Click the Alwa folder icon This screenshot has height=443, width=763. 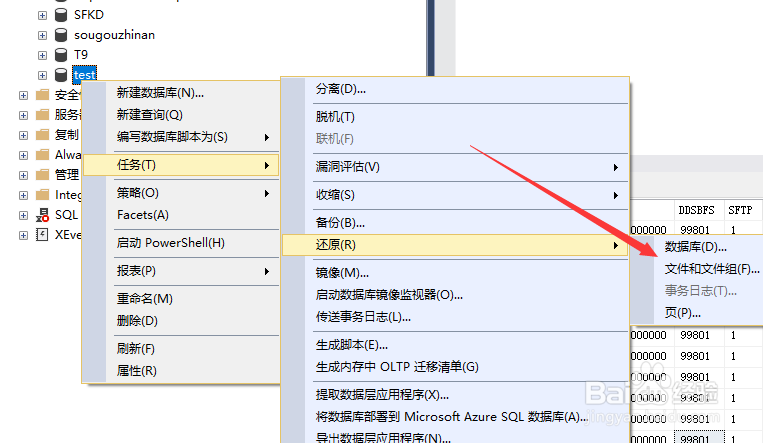tap(43, 155)
